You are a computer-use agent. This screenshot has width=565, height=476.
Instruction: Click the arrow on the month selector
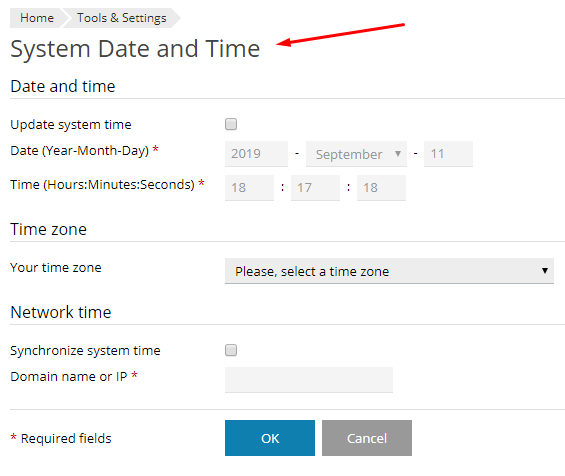(x=398, y=154)
